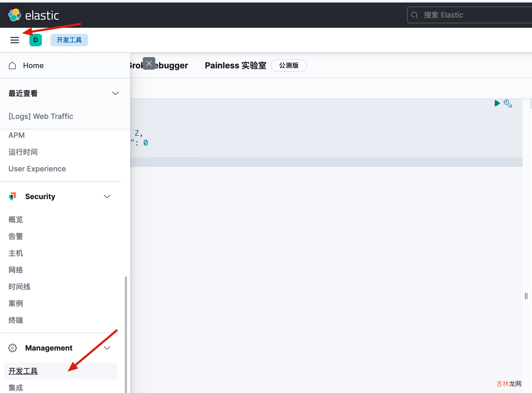This screenshot has width=532, height=393.
Task: Click the 公测版 beta badge
Action: click(x=289, y=65)
